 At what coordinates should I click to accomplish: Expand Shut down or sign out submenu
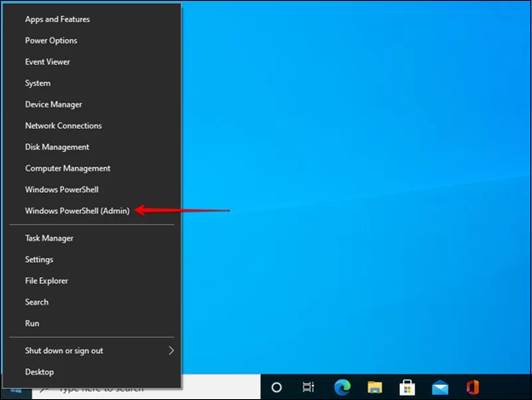tap(91, 351)
